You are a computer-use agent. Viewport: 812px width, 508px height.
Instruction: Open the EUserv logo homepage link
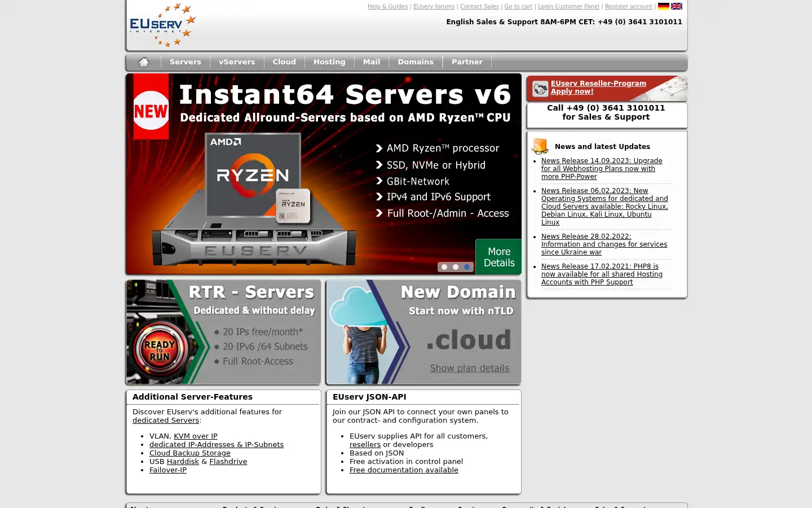point(162,25)
